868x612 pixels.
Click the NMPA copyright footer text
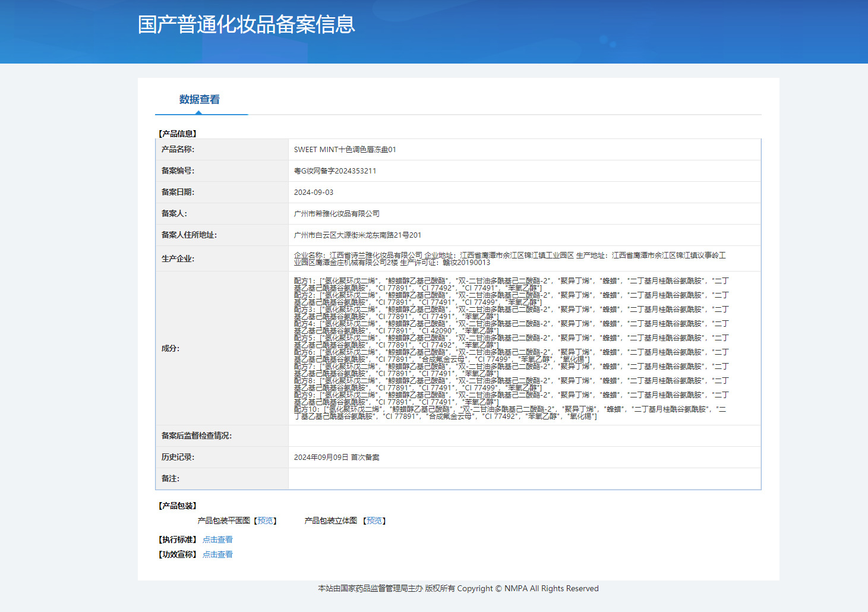point(458,588)
